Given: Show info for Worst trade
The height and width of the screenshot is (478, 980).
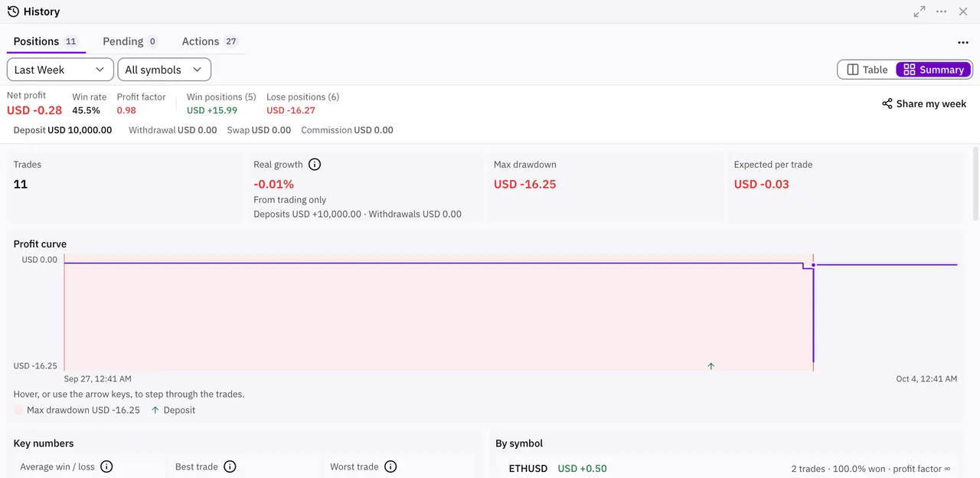Looking at the screenshot, I should (390, 467).
